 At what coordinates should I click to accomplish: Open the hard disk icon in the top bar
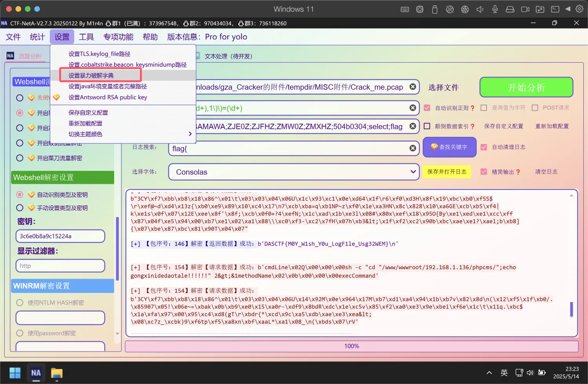click(510, 9)
